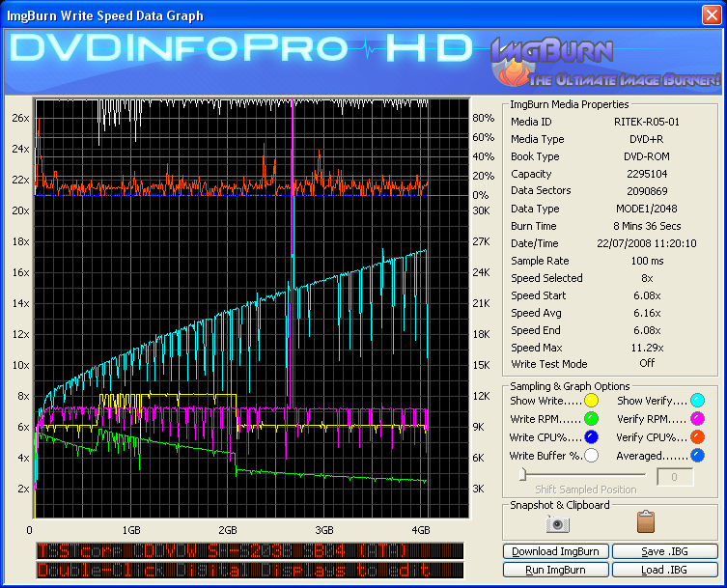The width and height of the screenshot is (727, 588).
Task: Click the Book Type value DVD-ROM
Action: point(646,156)
